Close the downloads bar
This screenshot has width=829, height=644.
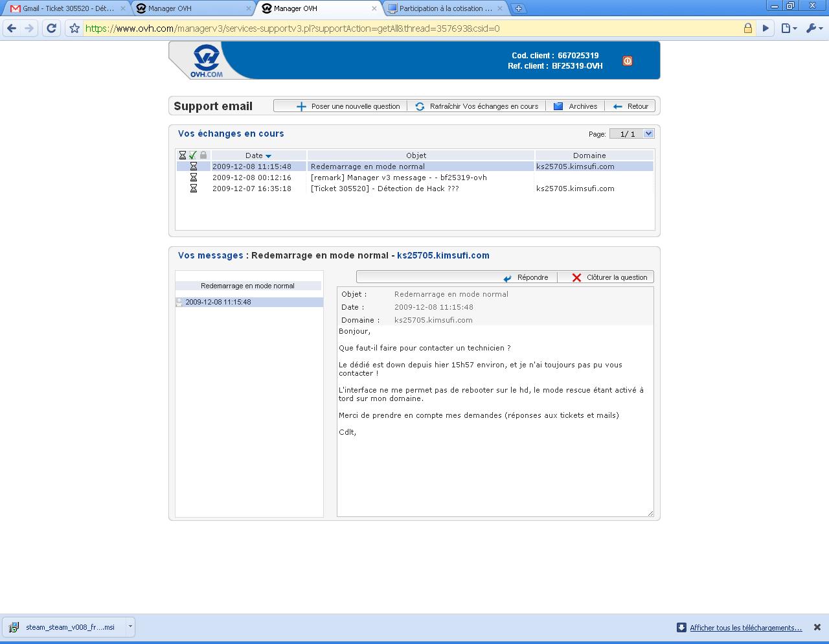(x=817, y=627)
